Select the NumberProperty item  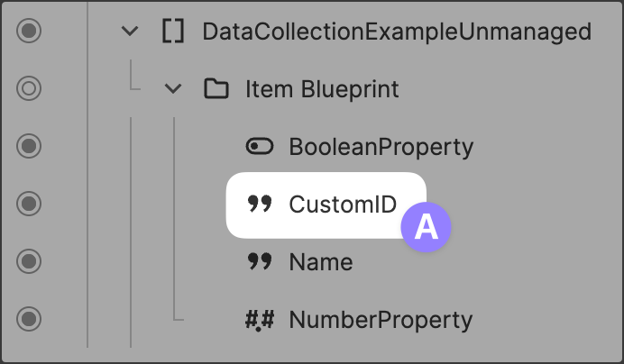[381, 320]
